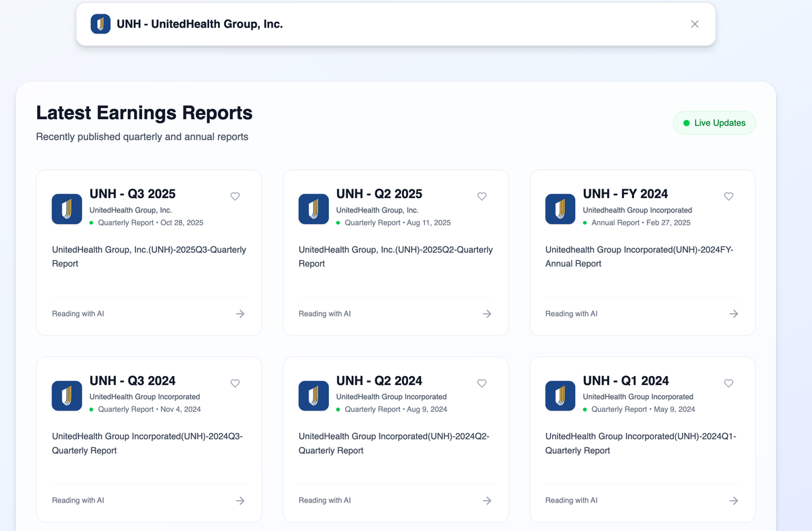
Task: Click Reading with AI on Q2 2025 card
Action: 325,314
